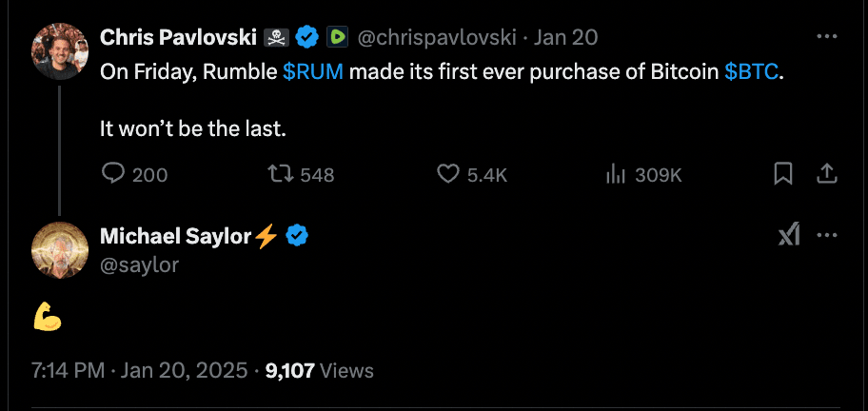Click the share icon on Chris's post
This screenshot has height=411, width=868.
click(827, 173)
